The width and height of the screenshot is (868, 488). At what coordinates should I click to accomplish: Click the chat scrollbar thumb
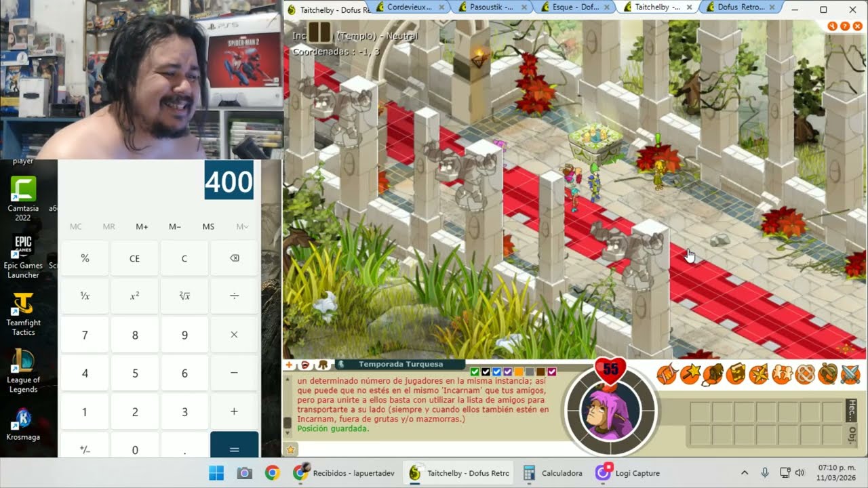pyautogui.click(x=287, y=424)
